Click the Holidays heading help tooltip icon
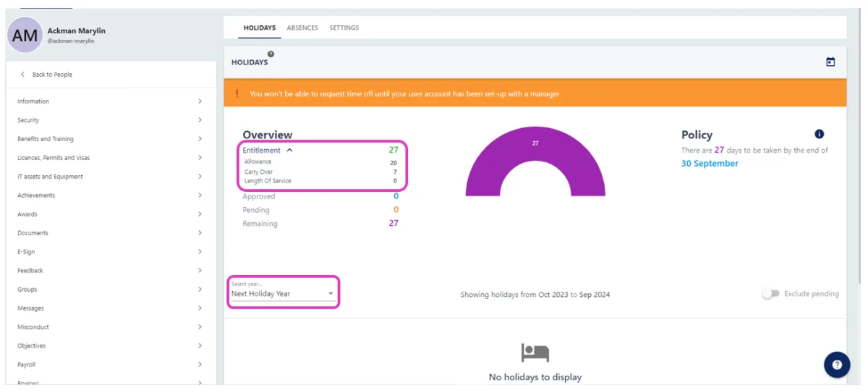 [x=271, y=54]
